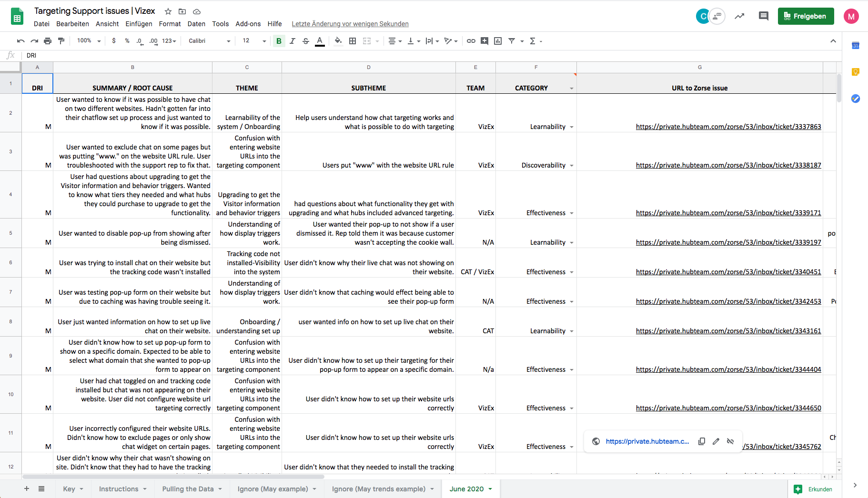
Task: Open the vertical align dropdown
Action: (414, 41)
